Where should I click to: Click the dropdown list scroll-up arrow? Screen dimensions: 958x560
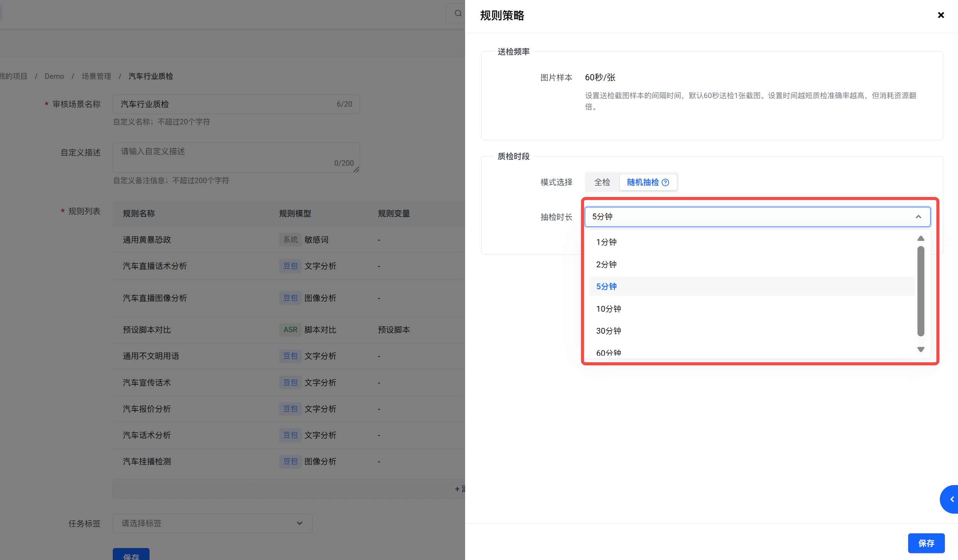[921, 238]
